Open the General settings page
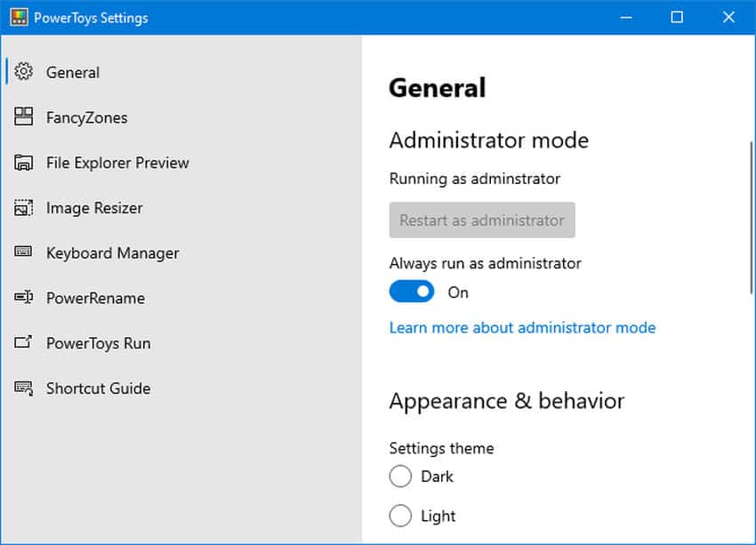Screen dimensions: 756x545 point(181,72)
